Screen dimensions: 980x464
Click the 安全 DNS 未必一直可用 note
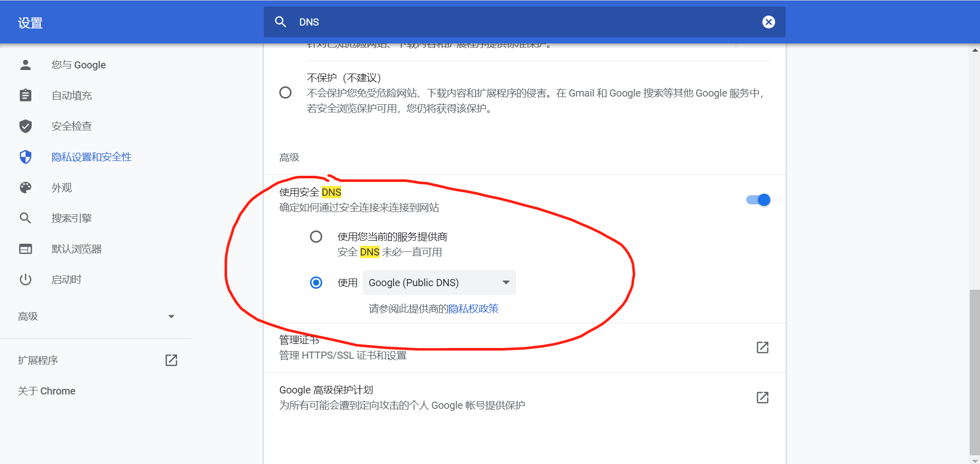(x=390, y=252)
